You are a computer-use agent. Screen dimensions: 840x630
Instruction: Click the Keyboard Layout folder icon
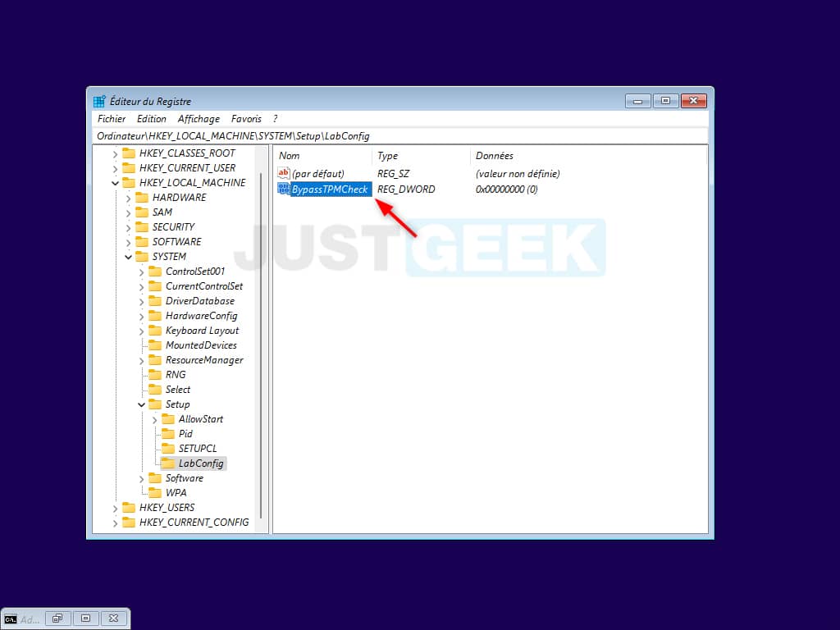pos(155,330)
